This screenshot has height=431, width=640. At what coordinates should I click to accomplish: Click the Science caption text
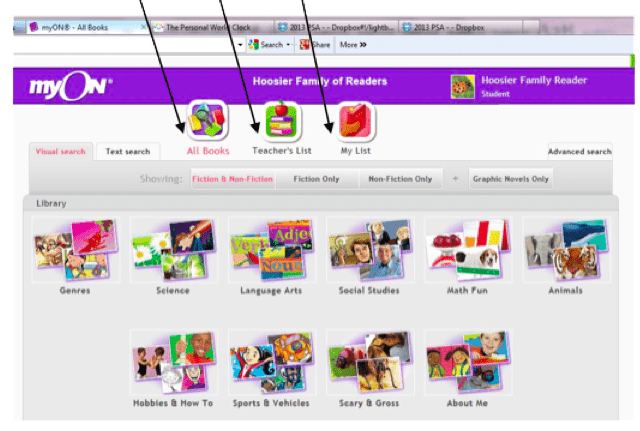point(173,291)
